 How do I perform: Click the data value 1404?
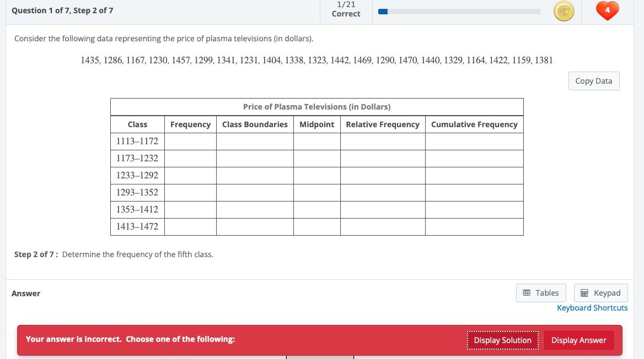(x=271, y=61)
